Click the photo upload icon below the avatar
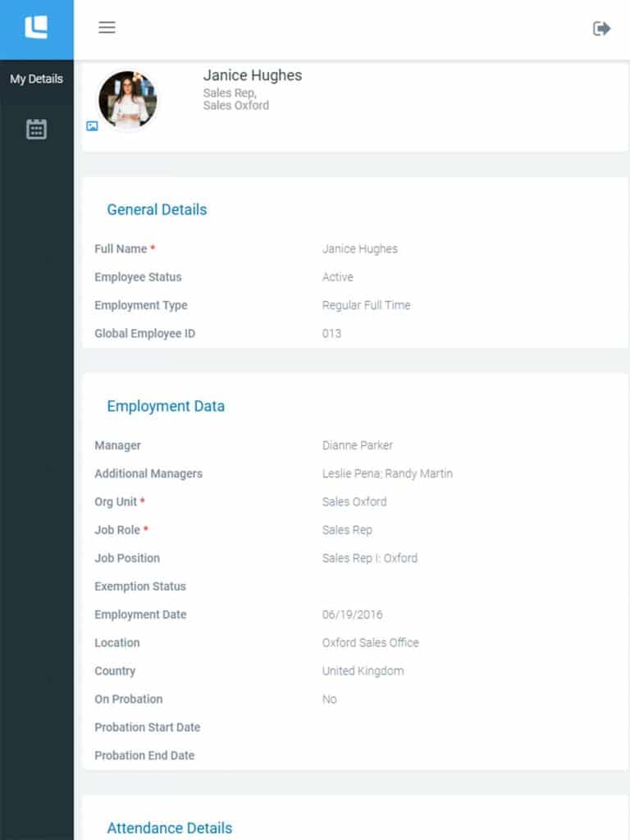The image size is (630, 840). pos(93,126)
